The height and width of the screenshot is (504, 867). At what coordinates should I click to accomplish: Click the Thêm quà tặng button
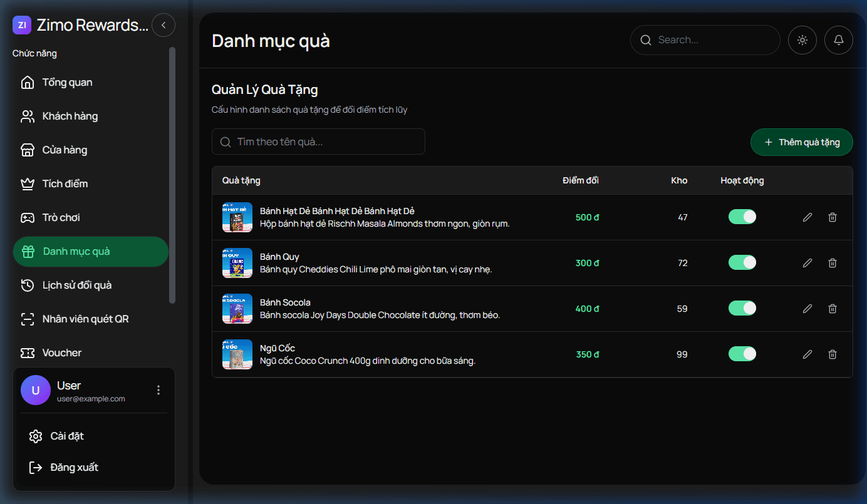[801, 142]
